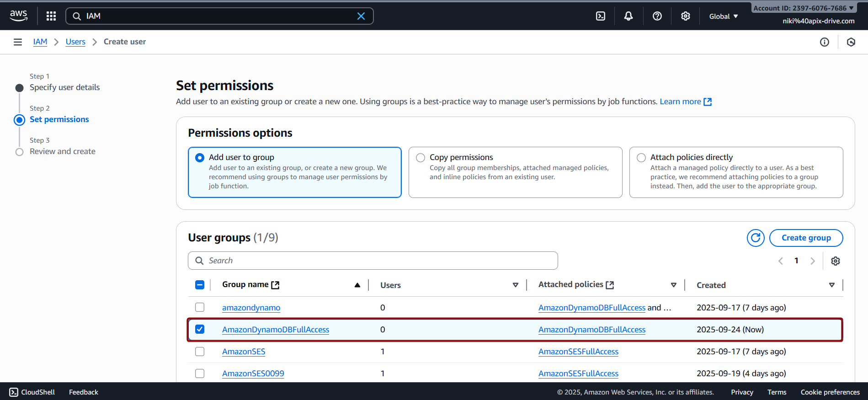
Task: Open console settings gear in top bar
Action: pos(685,16)
